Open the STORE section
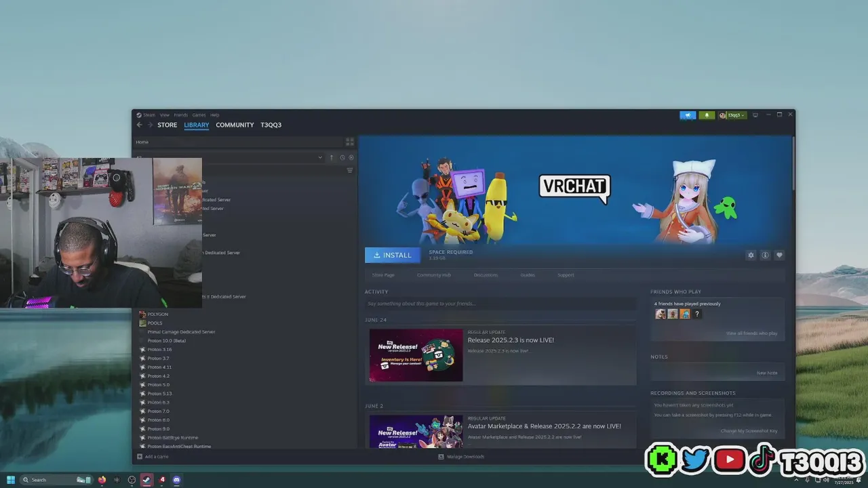 coord(167,125)
